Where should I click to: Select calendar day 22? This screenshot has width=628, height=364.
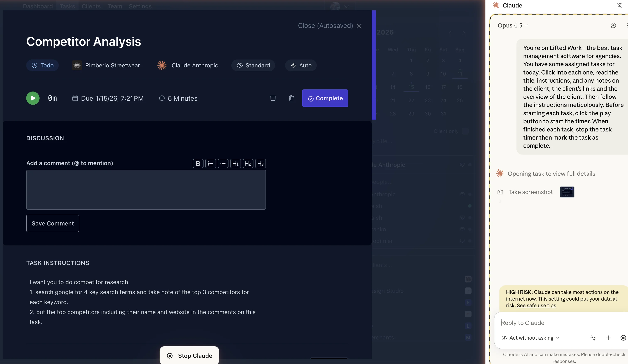coord(411,100)
